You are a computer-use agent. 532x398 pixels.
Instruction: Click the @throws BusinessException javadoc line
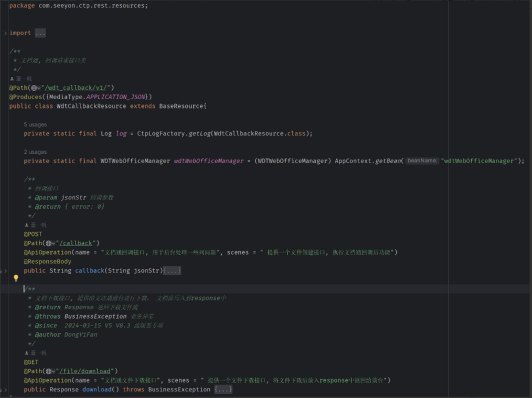tap(91, 316)
